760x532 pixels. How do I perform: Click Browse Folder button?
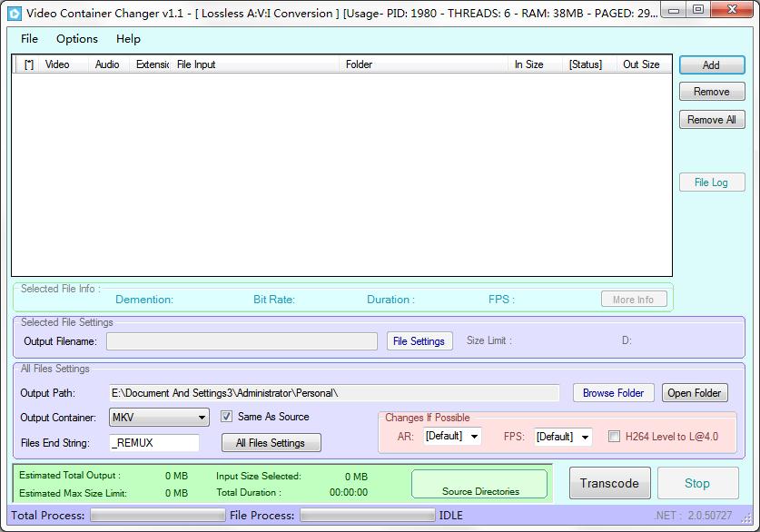(x=613, y=393)
